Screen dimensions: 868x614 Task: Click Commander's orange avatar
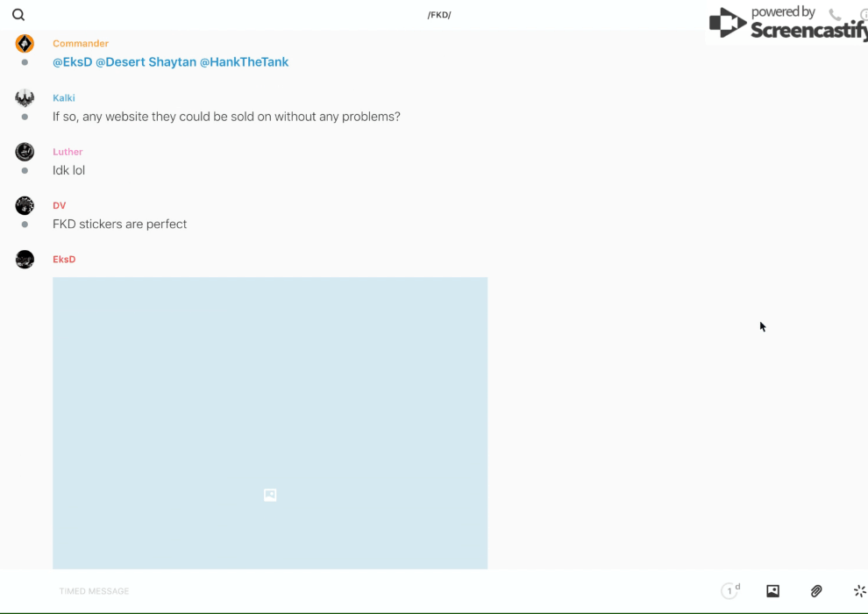25,44
